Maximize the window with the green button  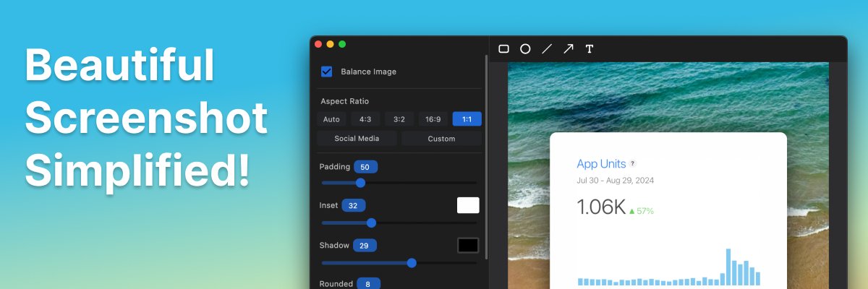click(x=342, y=44)
